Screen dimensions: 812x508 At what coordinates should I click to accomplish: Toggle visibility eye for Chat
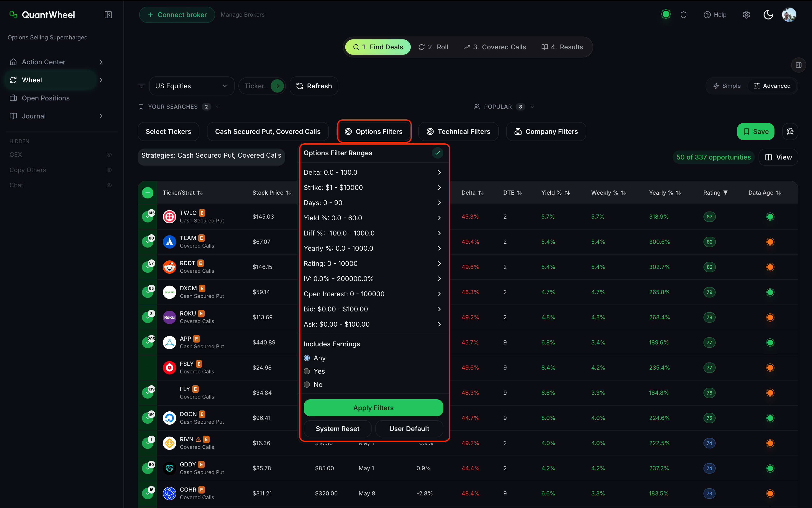[109, 185]
